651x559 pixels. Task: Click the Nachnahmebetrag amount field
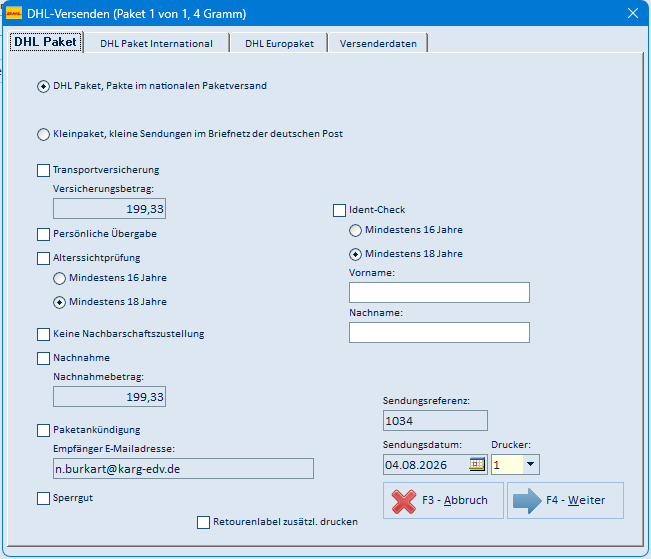(x=109, y=397)
